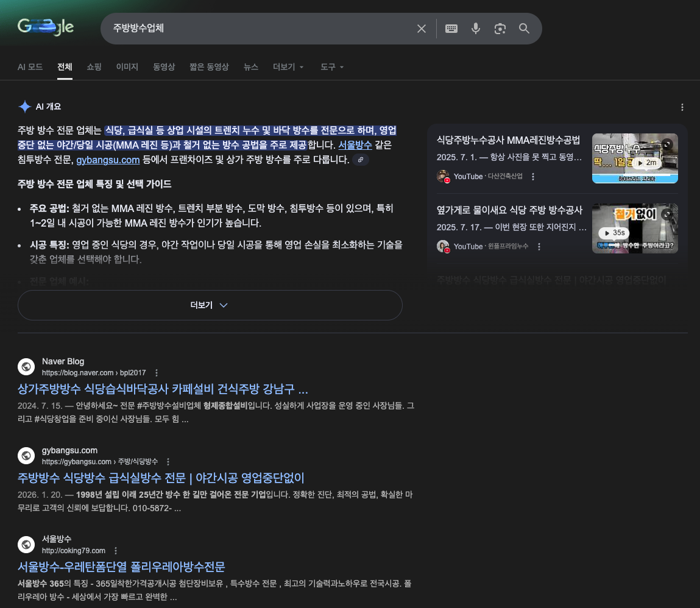Switch to AI 모드
The width and height of the screenshot is (700, 608).
tap(30, 67)
